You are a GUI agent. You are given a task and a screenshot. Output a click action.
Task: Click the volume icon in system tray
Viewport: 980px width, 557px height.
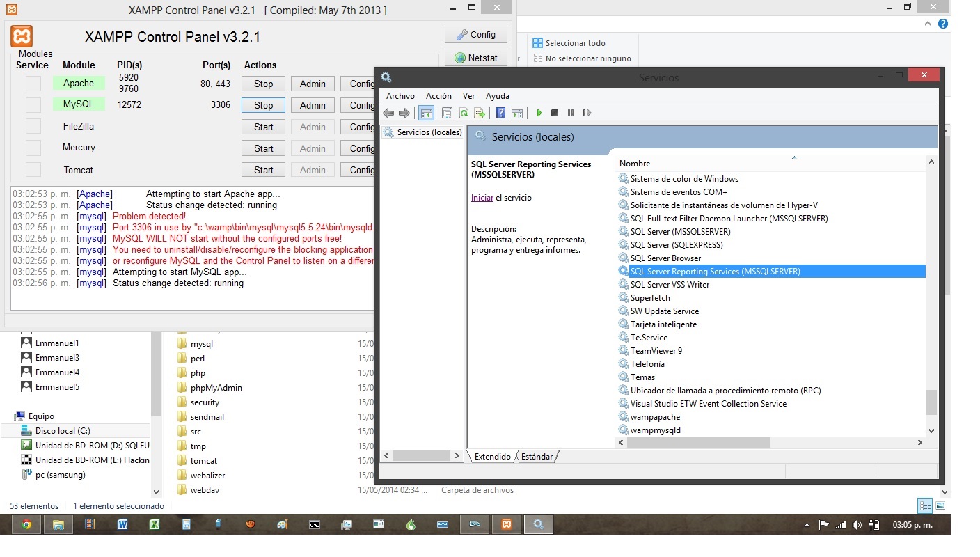857,525
